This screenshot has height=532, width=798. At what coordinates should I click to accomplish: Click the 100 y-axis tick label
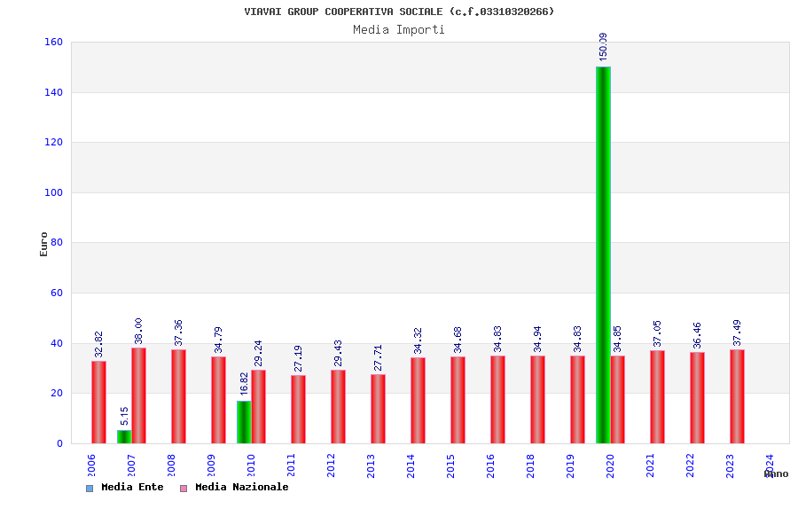pyautogui.click(x=54, y=193)
